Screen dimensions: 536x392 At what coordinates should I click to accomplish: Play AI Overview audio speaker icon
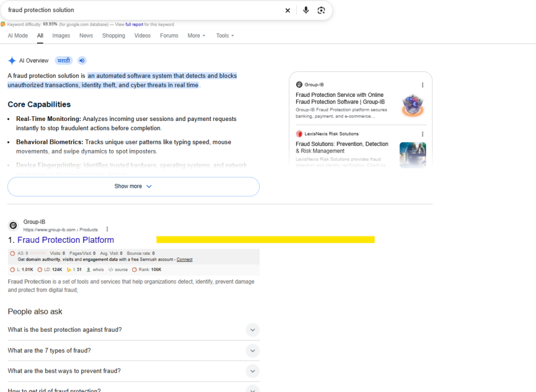coord(82,61)
